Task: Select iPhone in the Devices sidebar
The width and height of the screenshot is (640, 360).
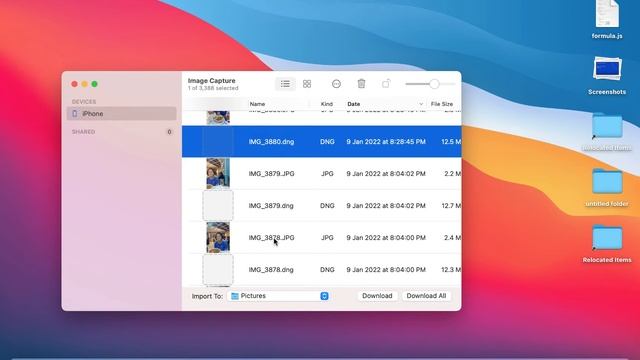Action: tap(122, 113)
